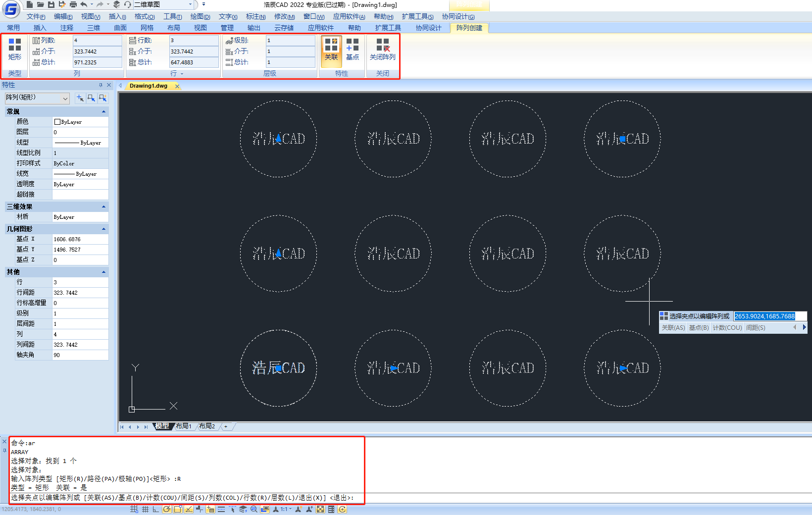Image resolution: width=812 pixels, height=515 pixels.
Task: Click the right arrow in dynamic prompt options
Action: click(x=804, y=327)
